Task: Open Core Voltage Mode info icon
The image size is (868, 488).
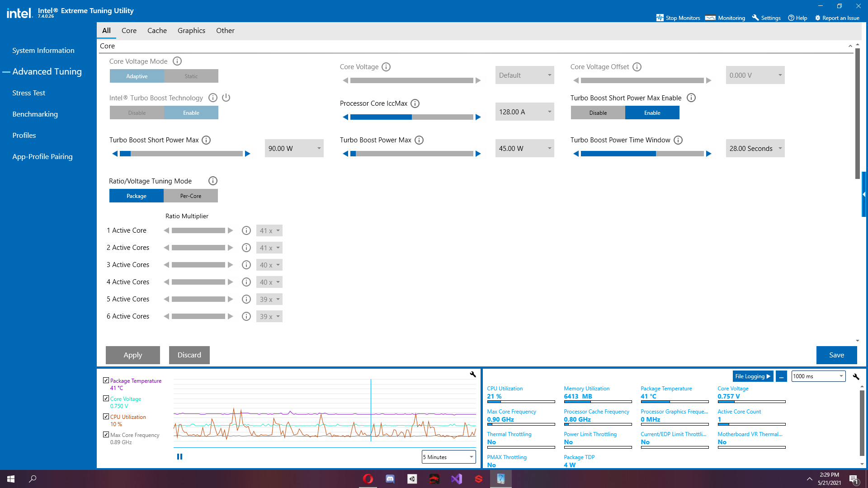Action: [x=177, y=61]
